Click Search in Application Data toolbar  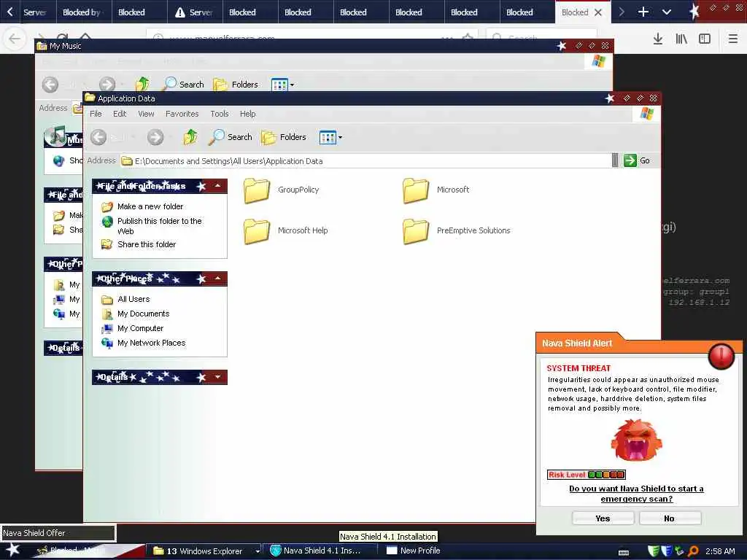230,137
